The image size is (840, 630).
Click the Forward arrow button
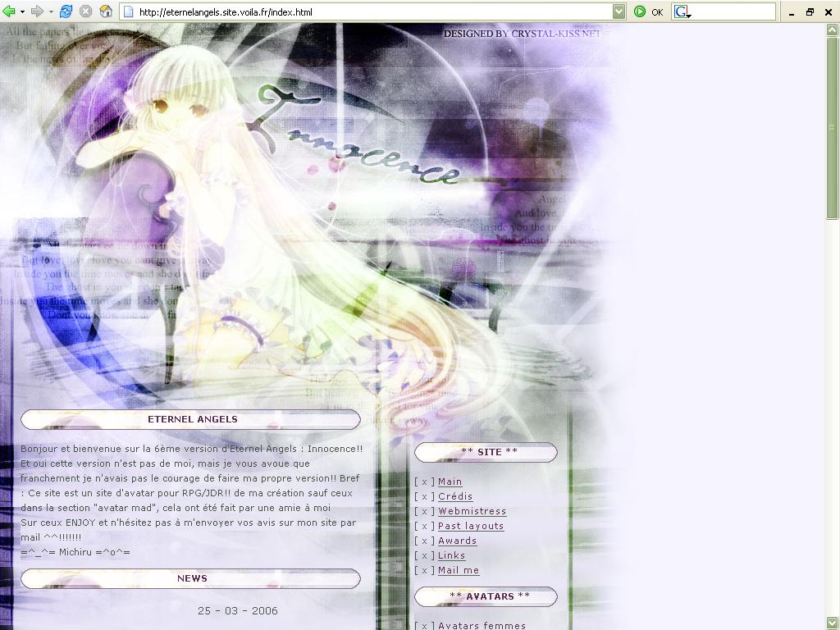37,11
